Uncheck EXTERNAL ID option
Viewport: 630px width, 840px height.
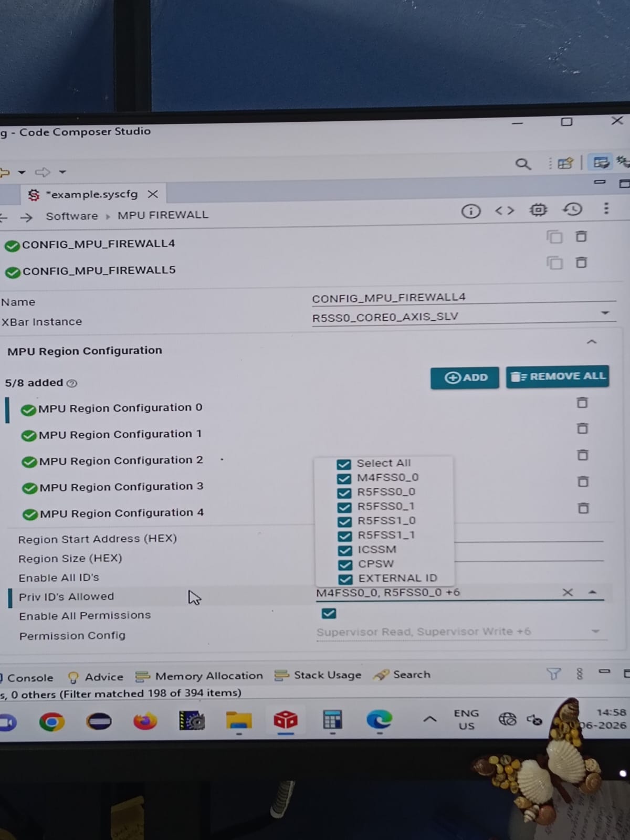[x=345, y=579]
